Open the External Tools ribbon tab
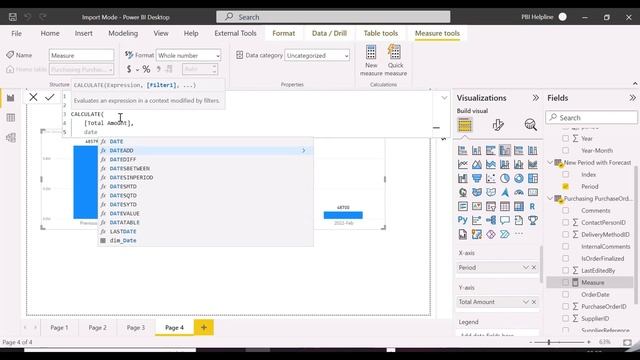 (236, 33)
